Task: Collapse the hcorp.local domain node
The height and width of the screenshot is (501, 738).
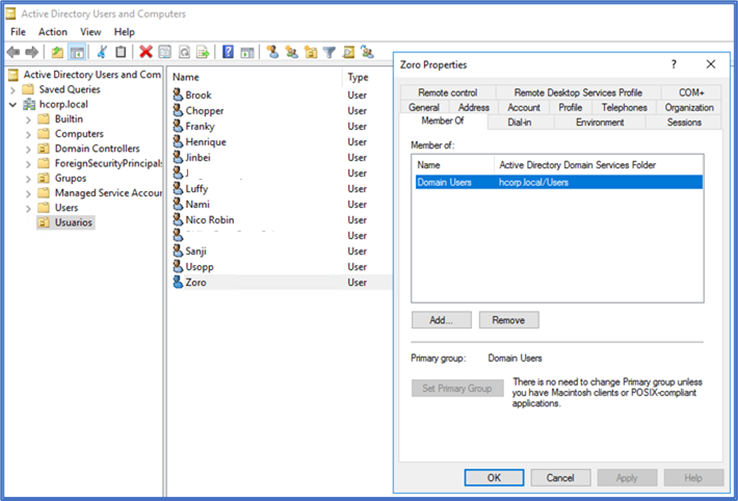Action: point(13,104)
